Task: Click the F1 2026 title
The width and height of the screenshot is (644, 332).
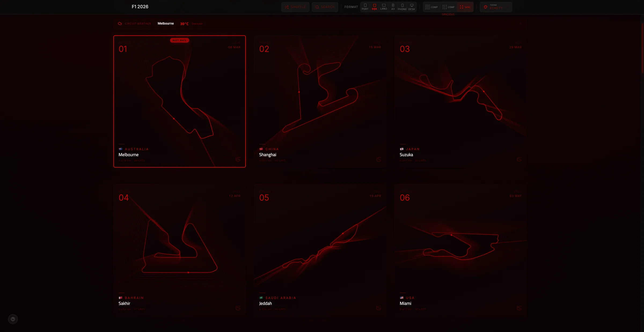Action: pos(140,7)
